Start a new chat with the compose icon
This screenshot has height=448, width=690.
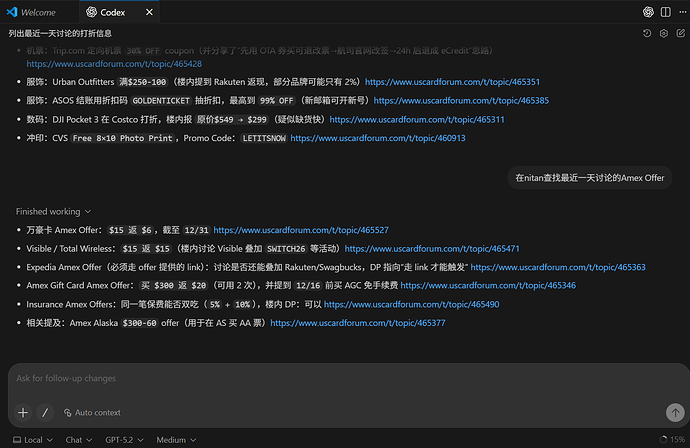point(678,33)
